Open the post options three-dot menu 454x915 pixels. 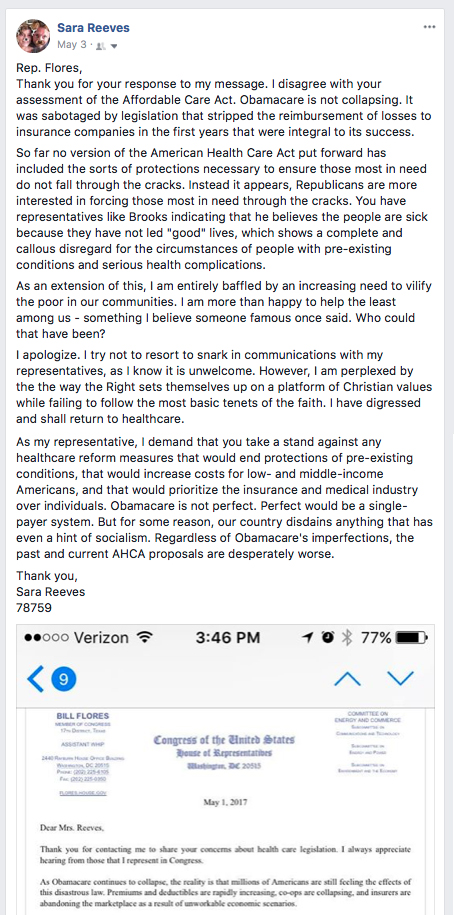click(429, 27)
